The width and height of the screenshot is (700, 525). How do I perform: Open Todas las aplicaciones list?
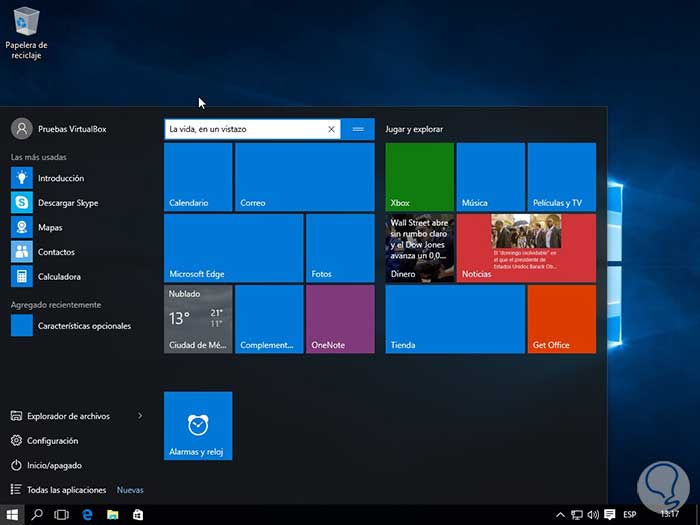coord(66,490)
